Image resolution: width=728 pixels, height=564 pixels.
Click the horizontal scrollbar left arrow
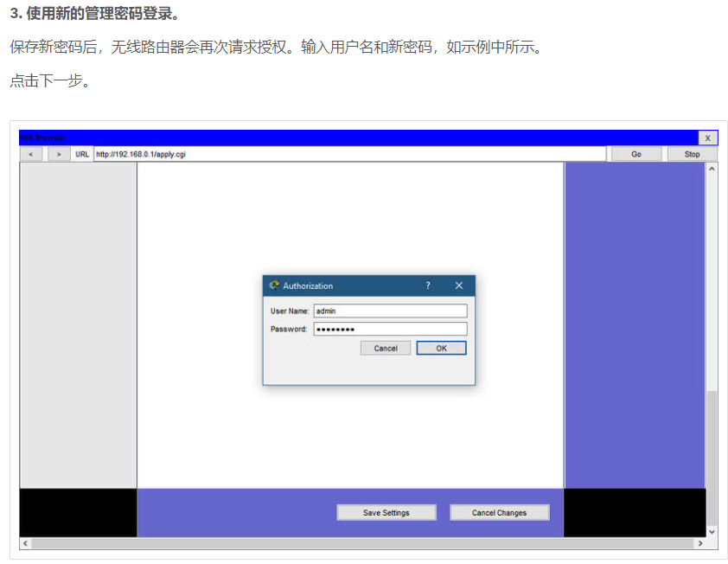pyautogui.click(x=24, y=543)
